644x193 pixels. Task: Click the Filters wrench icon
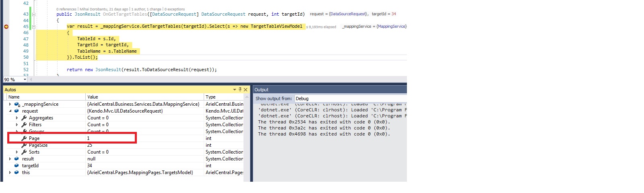pos(24,125)
